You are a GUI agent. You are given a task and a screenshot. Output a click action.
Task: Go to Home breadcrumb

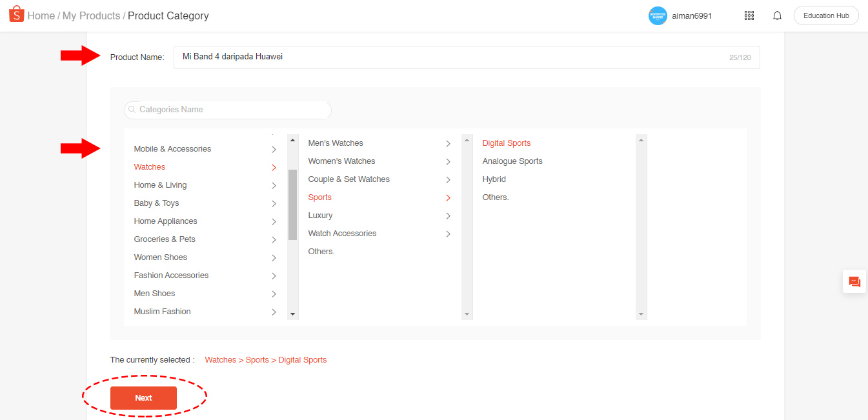[x=41, y=15]
